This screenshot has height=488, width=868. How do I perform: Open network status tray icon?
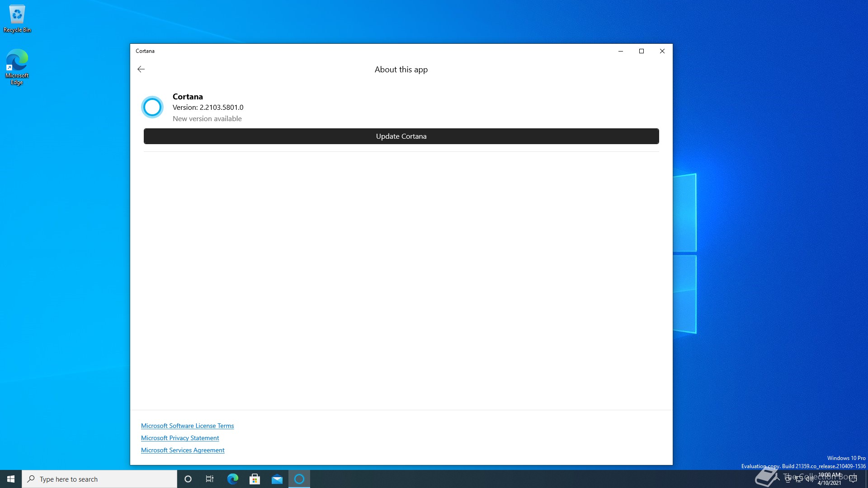(799, 479)
